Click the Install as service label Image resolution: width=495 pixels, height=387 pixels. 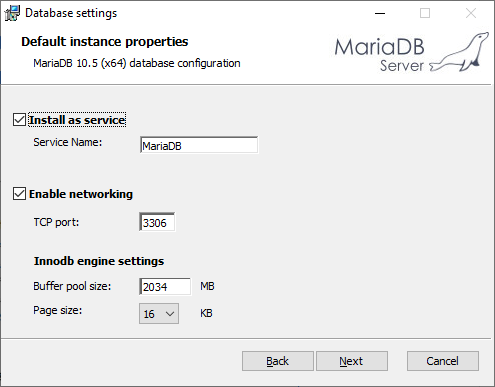tap(77, 120)
